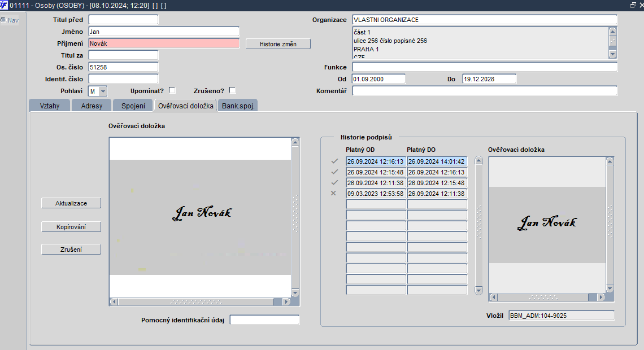Select Platný DO cell 26.09.2024 14:01:42

437,161
